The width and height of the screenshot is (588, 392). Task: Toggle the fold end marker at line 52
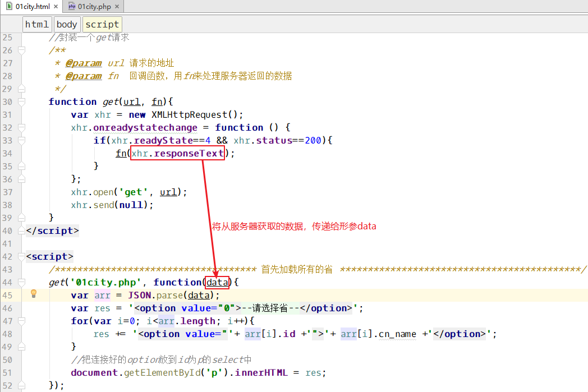(x=22, y=385)
